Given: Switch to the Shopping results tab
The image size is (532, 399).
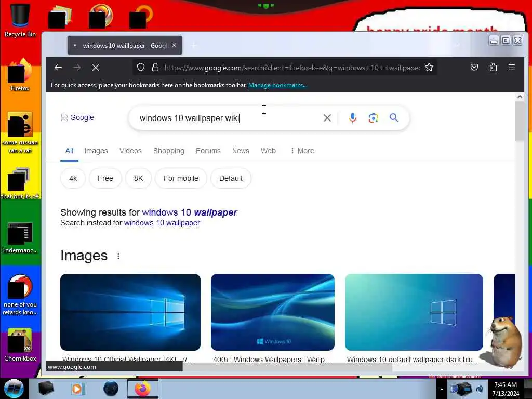Looking at the screenshot, I should click(x=169, y=151).
